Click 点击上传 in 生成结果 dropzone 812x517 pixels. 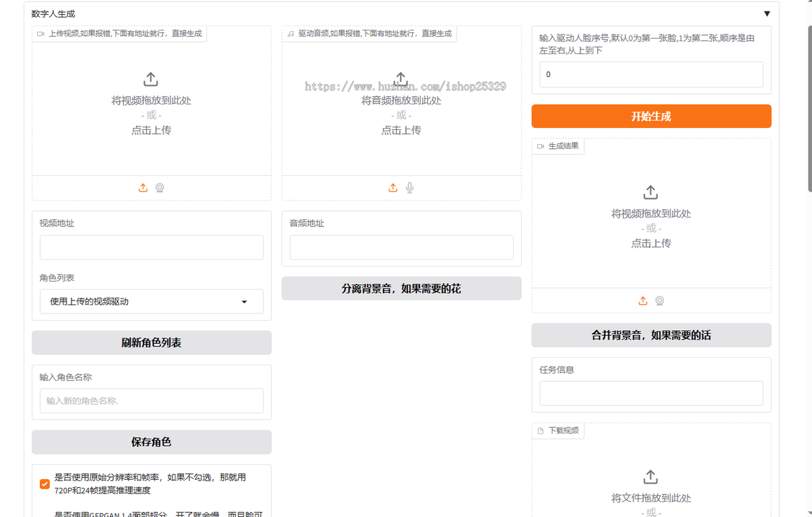coord(651,243)
